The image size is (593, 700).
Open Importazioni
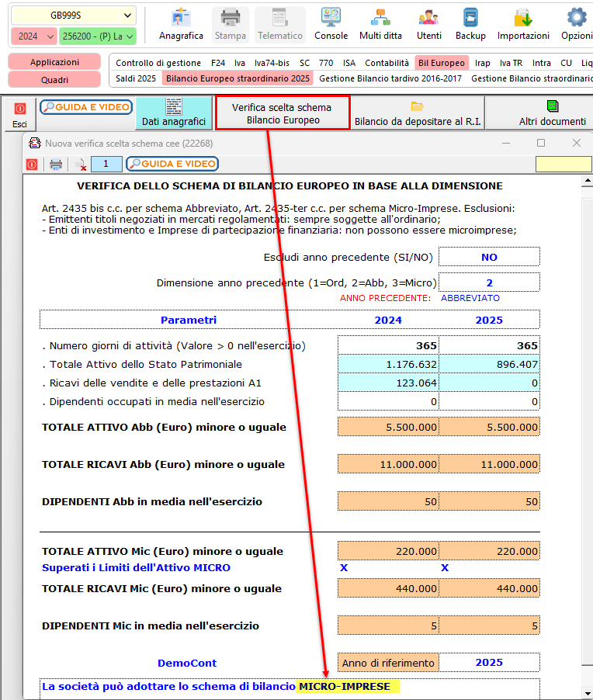(x=523, y=25)
